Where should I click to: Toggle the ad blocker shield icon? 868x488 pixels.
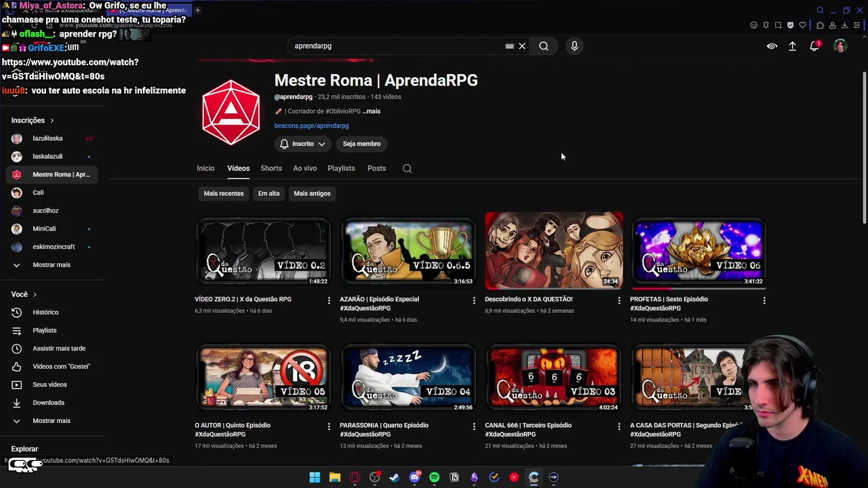point(790,25)
